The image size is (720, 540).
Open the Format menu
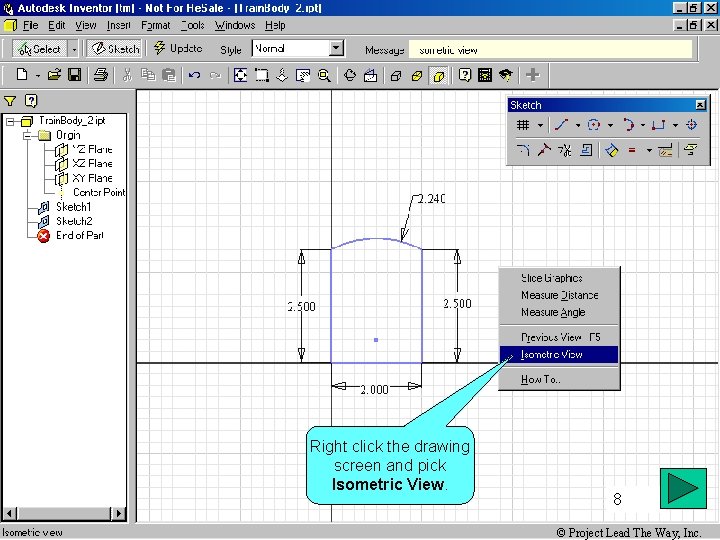point(156,25)
